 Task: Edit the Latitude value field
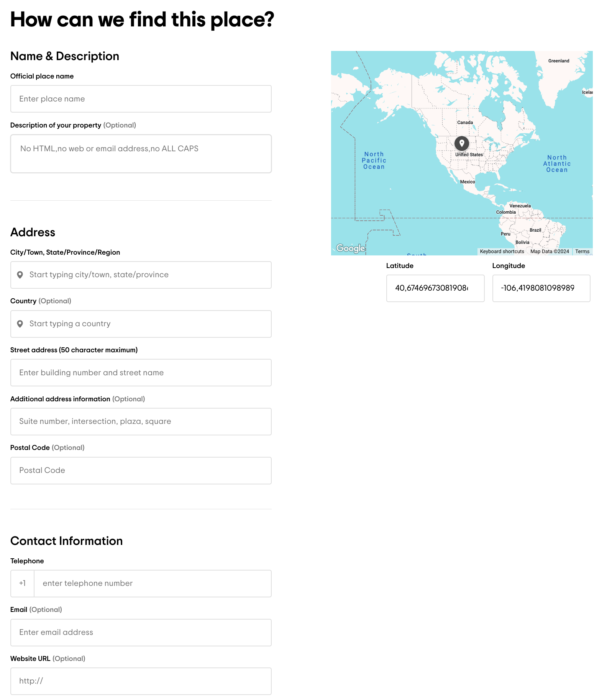point(435,288)
